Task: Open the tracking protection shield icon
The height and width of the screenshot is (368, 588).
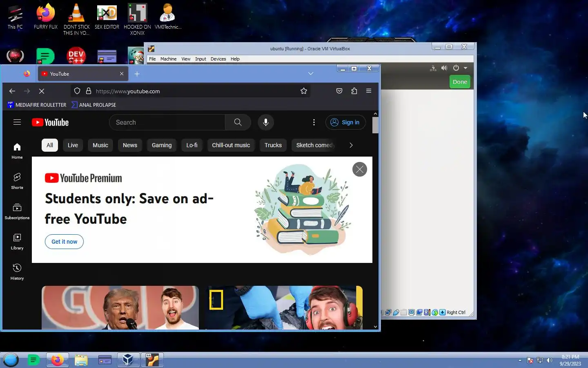Action: (x=77, y=91)
